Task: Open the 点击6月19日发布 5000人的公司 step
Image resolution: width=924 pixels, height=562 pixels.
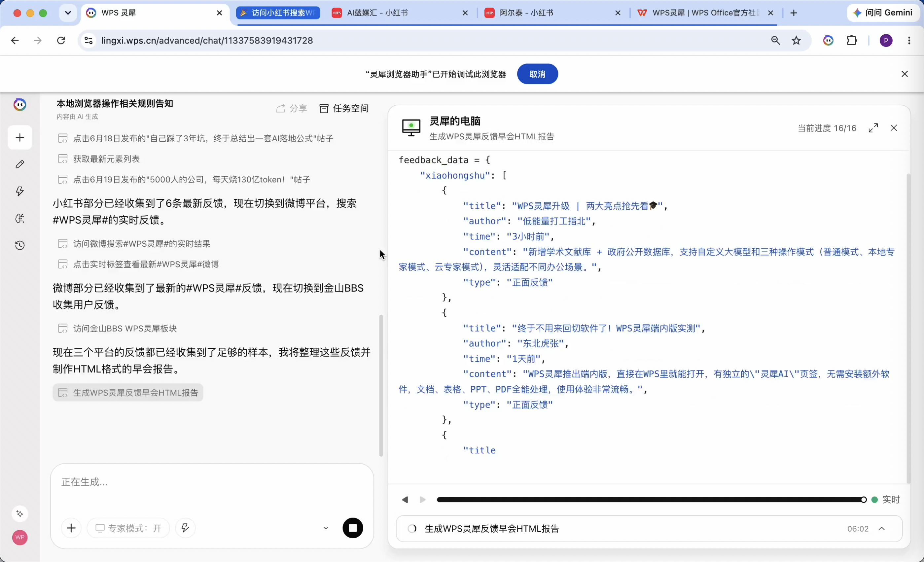Action: (184, 180)
